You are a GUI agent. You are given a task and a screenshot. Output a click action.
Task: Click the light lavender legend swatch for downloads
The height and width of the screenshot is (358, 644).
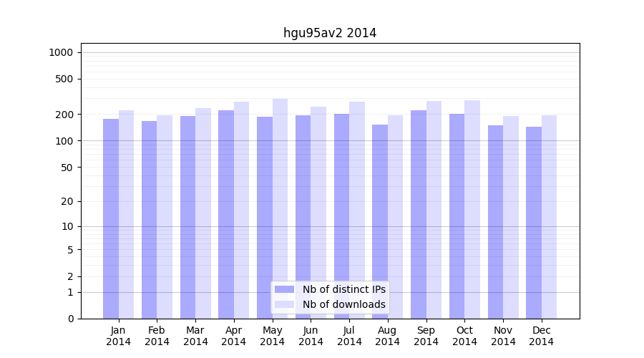tap(284, 304)
